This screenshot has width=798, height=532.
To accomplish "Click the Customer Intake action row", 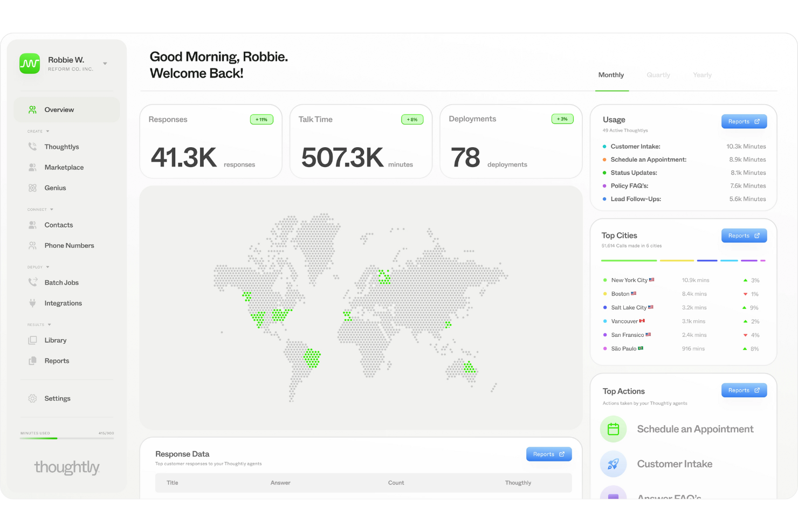I will coord(675,464).
